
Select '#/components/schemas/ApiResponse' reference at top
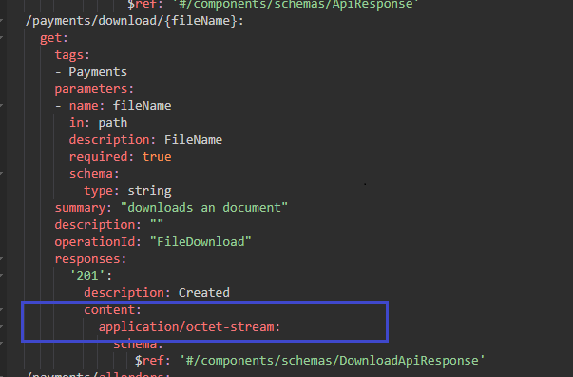[x=296, y=4]
